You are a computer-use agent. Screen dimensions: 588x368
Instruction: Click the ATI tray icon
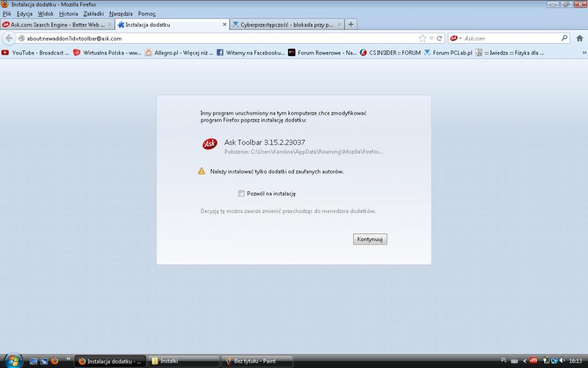(x=533, y=361)
